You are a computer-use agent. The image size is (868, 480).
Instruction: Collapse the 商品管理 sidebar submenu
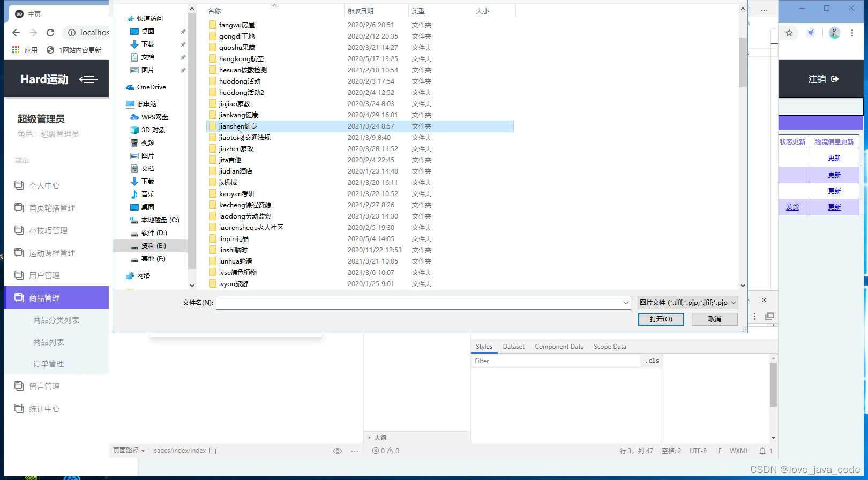click(x=56, y=298)
